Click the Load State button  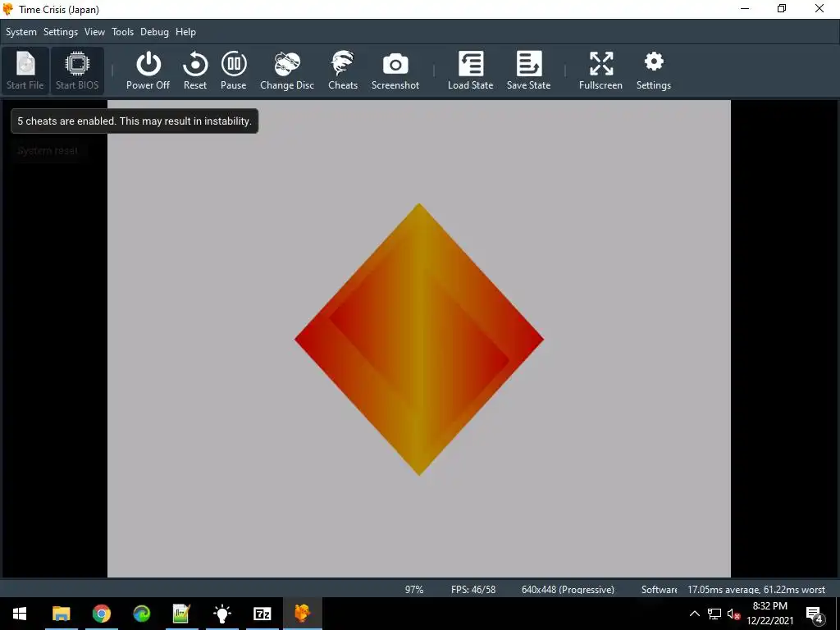470,71
